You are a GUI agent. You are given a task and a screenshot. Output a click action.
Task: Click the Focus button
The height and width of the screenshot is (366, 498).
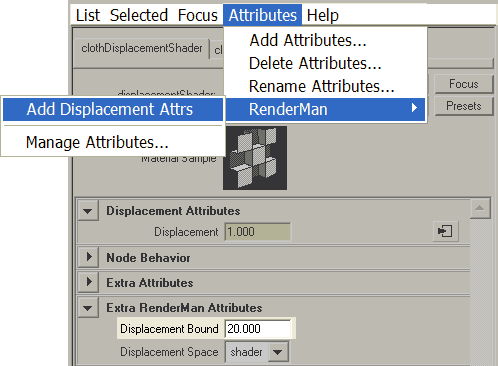[464, 84]
